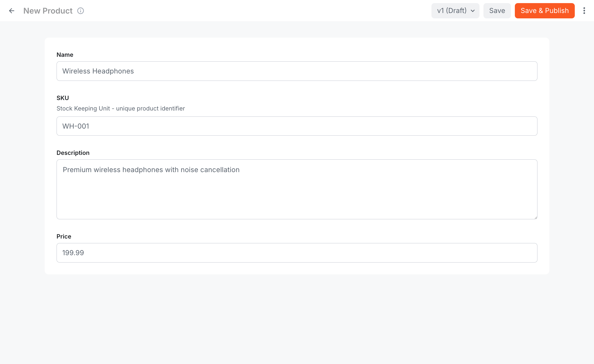Open the v1 (Draft) version dropdown

(455, 10)
